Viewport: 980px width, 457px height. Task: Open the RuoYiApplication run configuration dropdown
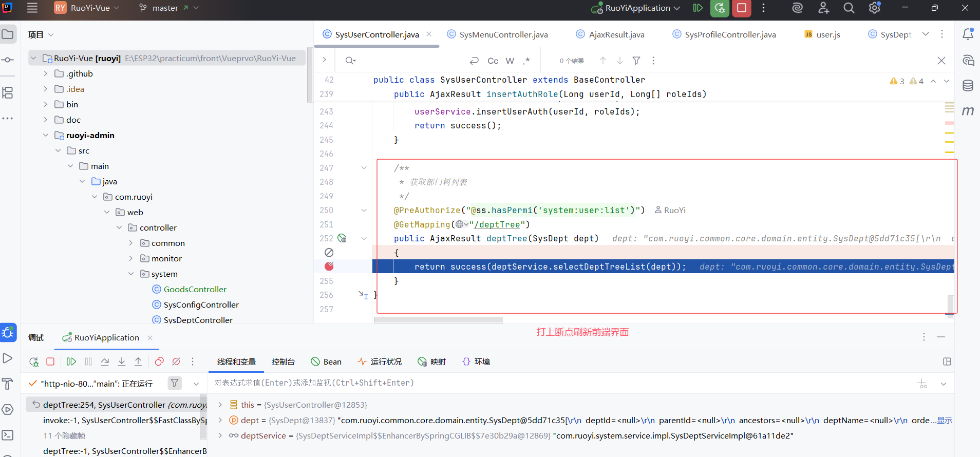(636, 8)
